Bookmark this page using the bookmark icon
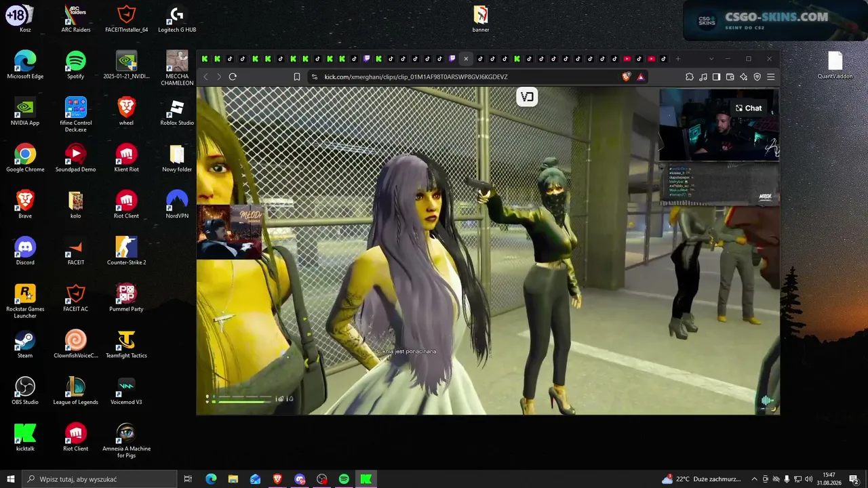This screenshot has height=488, width=868. pos(297,77)
